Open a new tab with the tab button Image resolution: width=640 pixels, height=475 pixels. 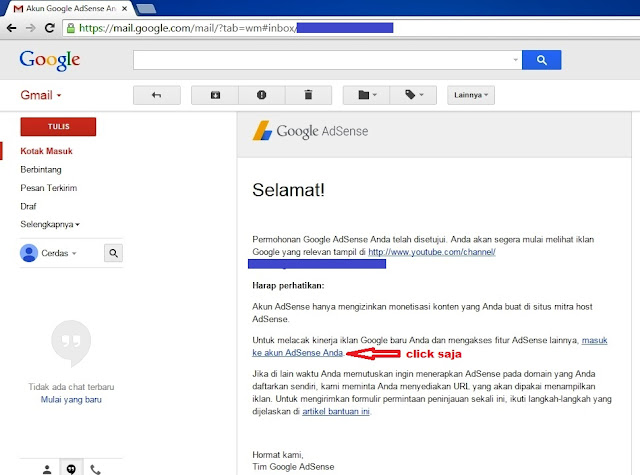[x=146, y=9]
